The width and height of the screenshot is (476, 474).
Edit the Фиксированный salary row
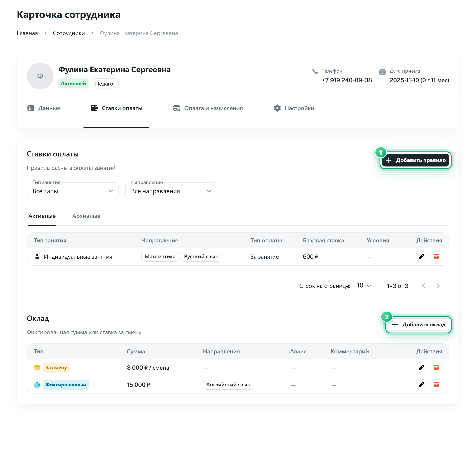[421, 384]
